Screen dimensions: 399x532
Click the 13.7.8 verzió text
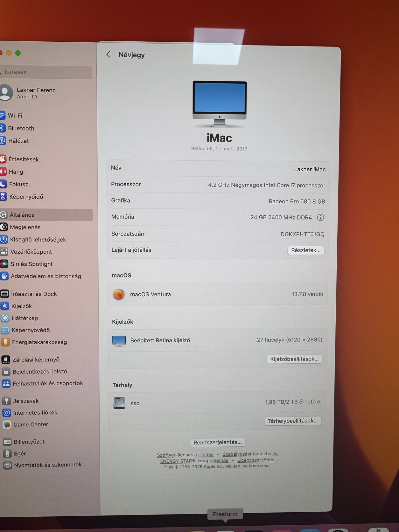tap(307, 294)
